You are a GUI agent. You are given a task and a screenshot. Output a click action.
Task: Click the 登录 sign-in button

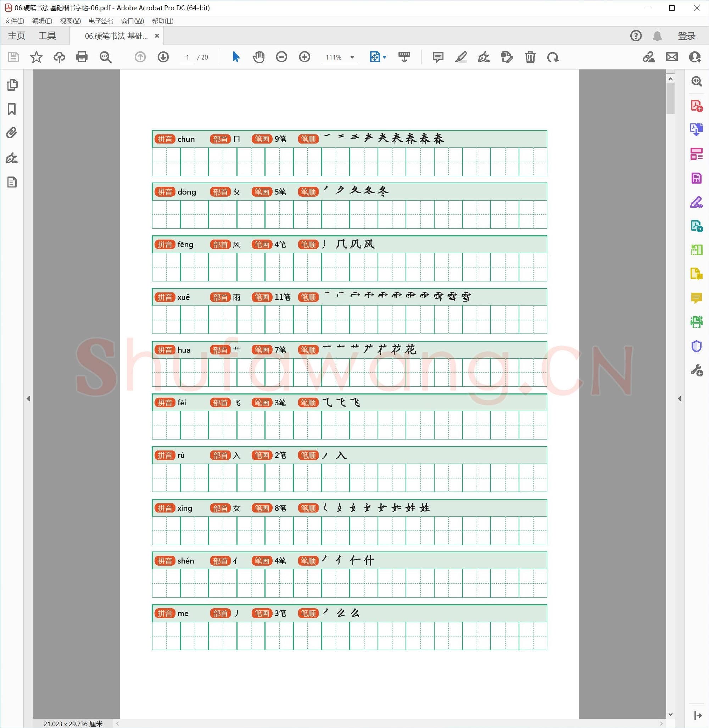click(x=686, y=36)
